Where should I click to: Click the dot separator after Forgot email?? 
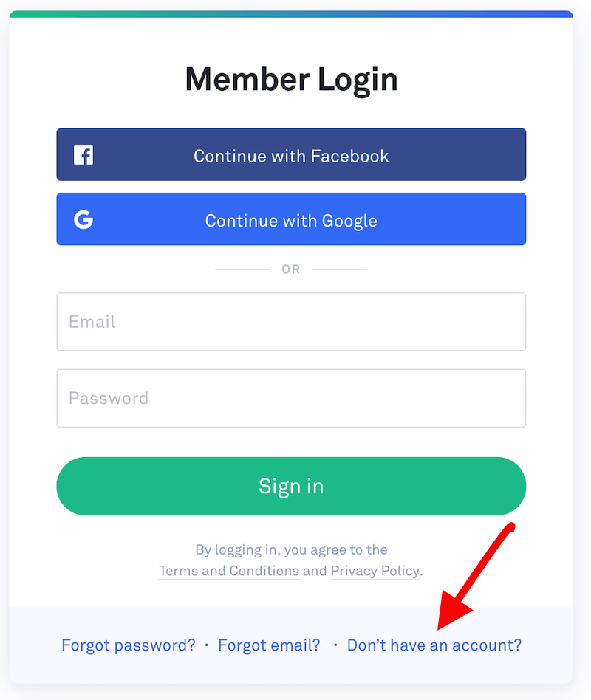[335, 645]
